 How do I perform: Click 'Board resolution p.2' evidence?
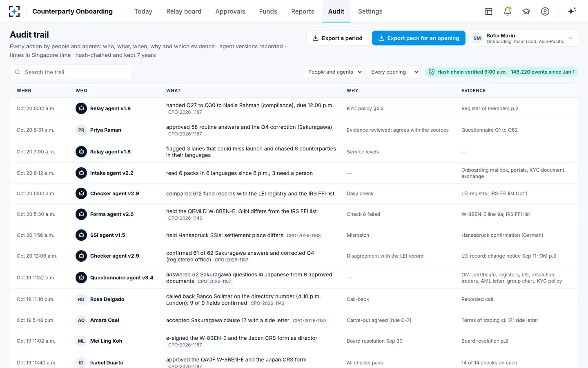[x=485, y=341]
